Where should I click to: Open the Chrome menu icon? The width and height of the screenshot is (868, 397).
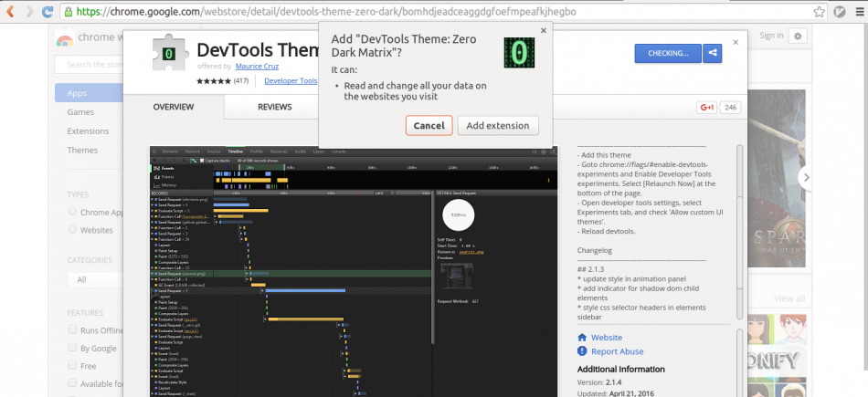click(859, 12)
